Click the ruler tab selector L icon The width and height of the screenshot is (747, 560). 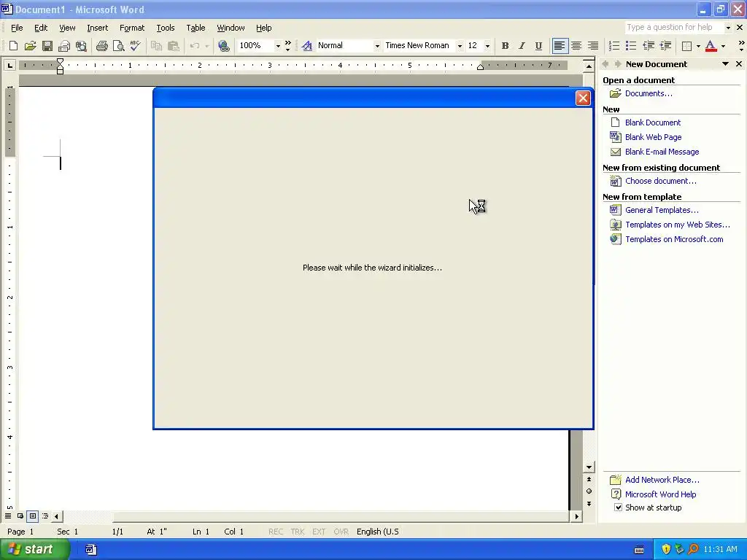coord(9,65)
